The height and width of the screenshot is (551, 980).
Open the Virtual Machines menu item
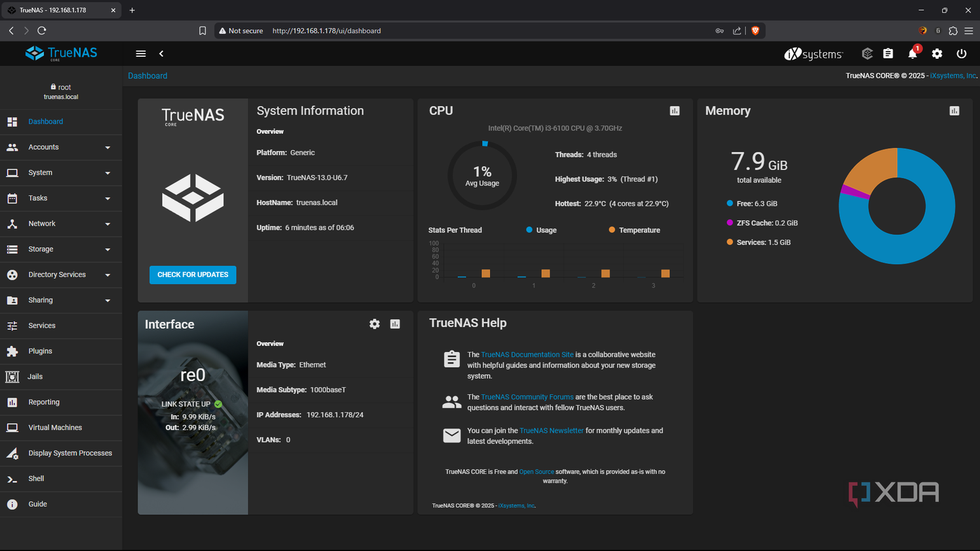click(61, 428)
